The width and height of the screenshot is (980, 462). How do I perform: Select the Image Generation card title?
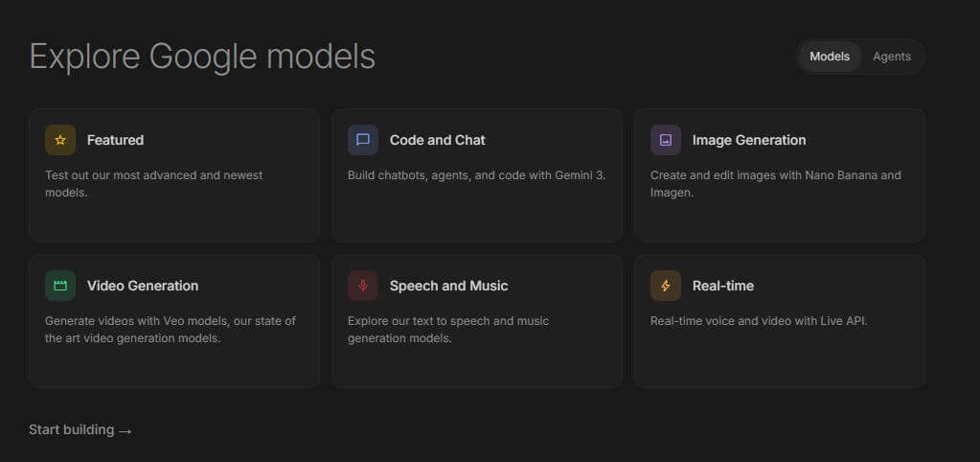(749, 140)
